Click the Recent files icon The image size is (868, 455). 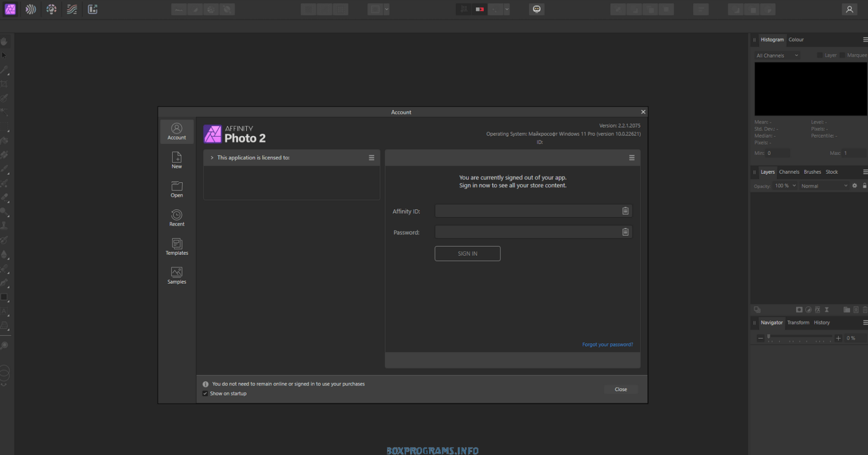pos(177,218)
